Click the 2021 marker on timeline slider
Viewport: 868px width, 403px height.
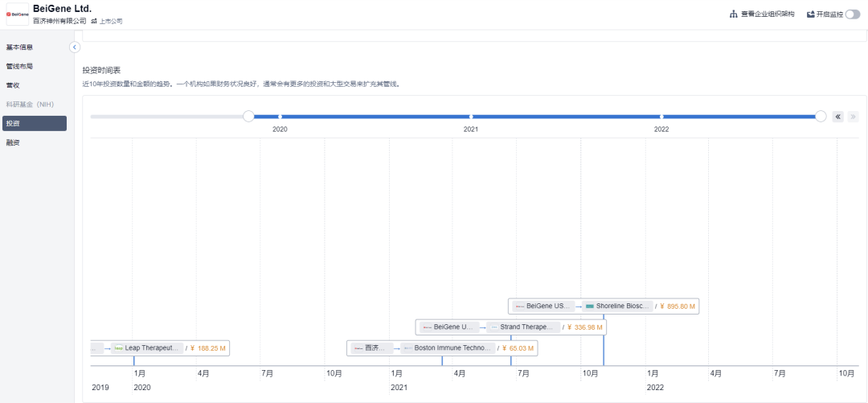(471, 117)
